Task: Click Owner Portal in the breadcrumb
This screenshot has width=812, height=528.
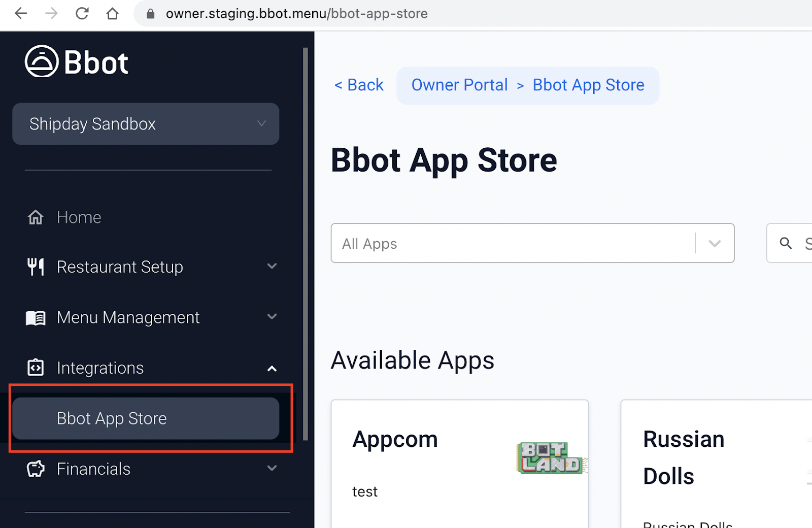Action: [x=459, y=85]
